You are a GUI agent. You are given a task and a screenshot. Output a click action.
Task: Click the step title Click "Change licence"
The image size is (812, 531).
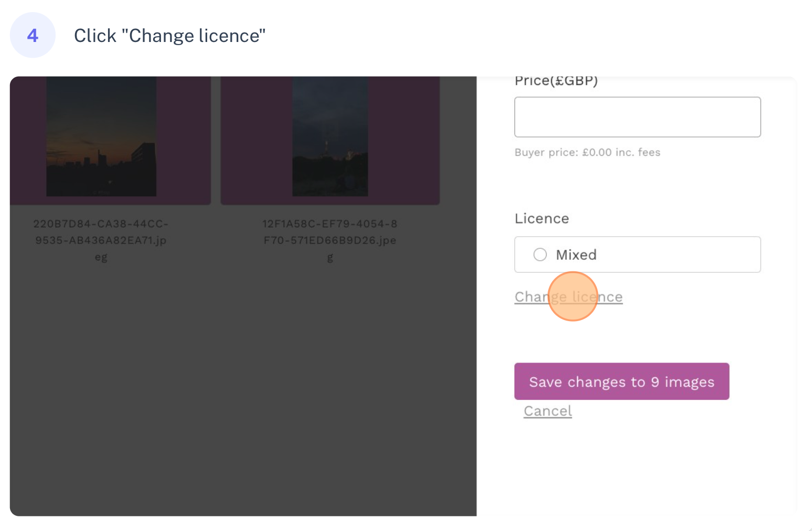pyautogui.click(x=170, y=36)
